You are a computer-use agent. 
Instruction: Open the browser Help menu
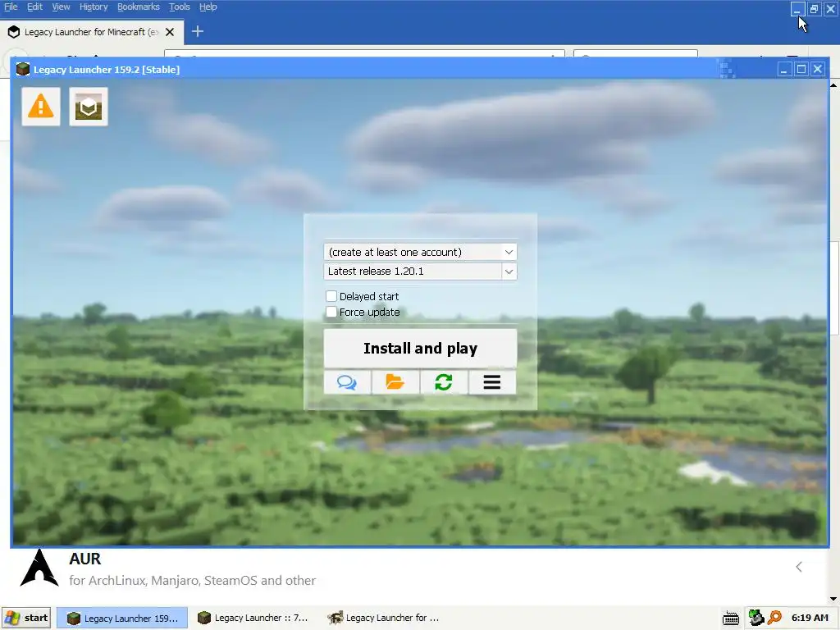pos(208,7)
